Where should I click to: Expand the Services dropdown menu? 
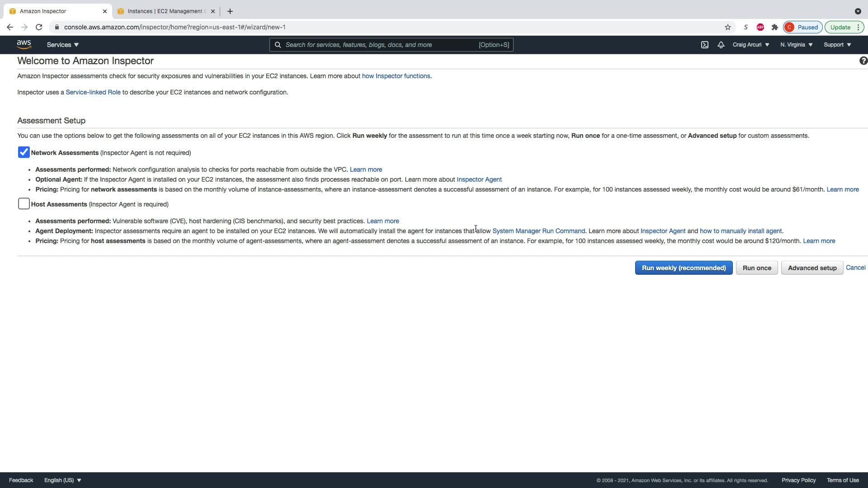coord(63,45)
